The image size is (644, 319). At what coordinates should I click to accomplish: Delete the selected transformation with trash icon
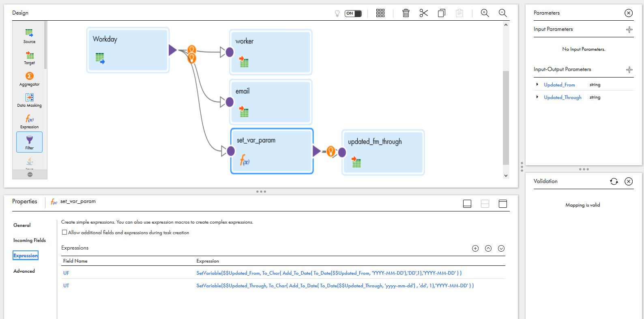click(406, 13)
